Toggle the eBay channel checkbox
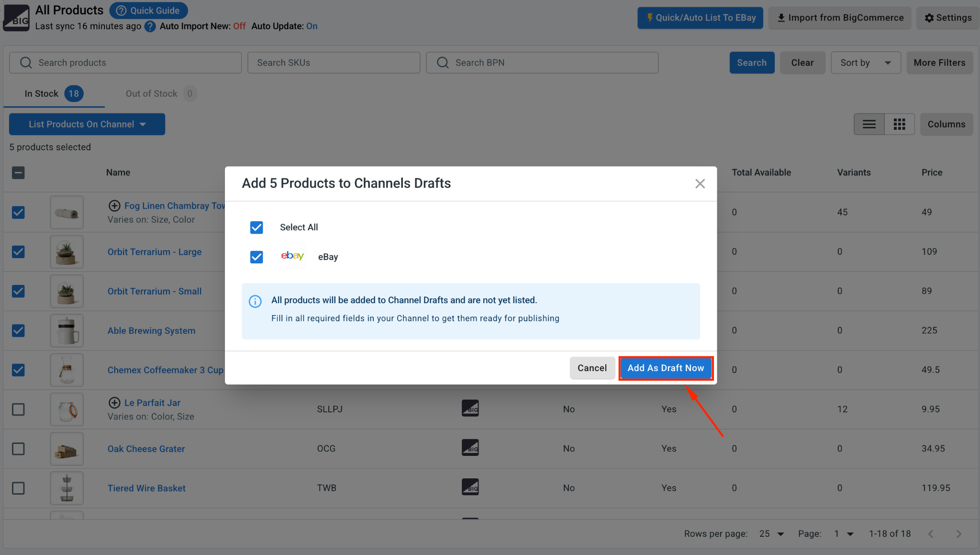980x555 pixels. (256, 257)
